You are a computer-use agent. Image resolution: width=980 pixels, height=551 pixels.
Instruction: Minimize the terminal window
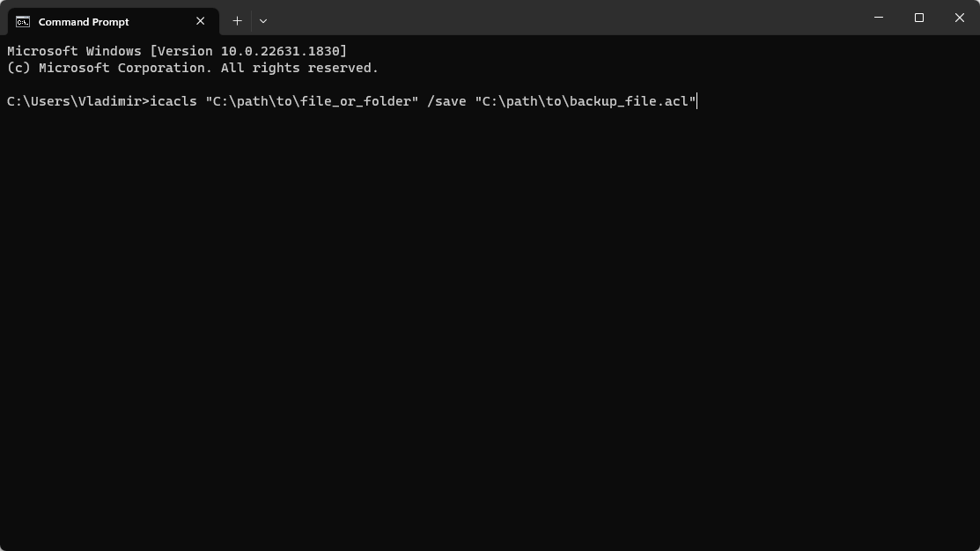[x=879, y=18]
